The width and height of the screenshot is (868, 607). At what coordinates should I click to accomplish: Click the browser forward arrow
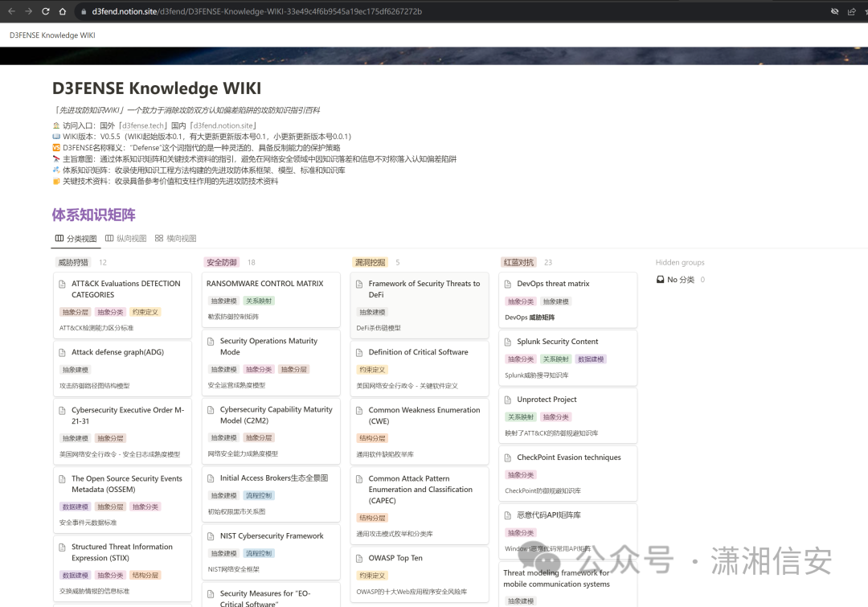coord(28,11)
